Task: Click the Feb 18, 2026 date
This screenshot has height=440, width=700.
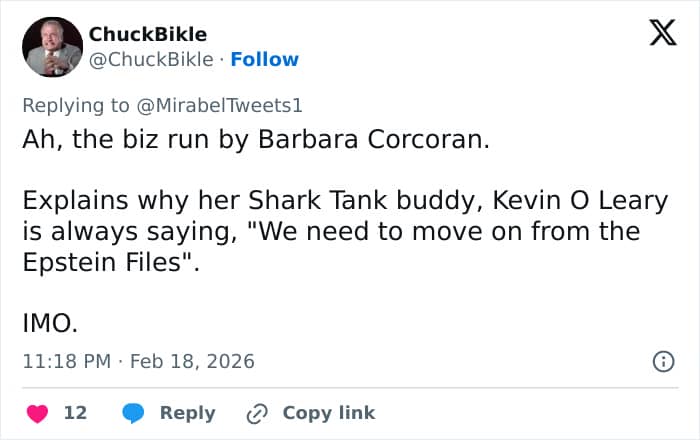Action: [x=192, y=361]
